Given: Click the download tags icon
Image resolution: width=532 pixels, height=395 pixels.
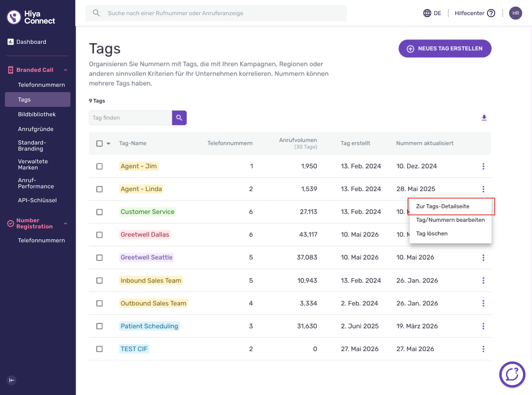Looking at the screenshot, I should click(x=484, y=118).
